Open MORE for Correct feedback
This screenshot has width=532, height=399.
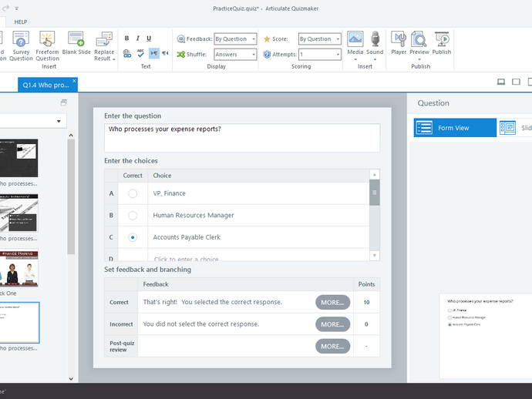tap(332, 303)
